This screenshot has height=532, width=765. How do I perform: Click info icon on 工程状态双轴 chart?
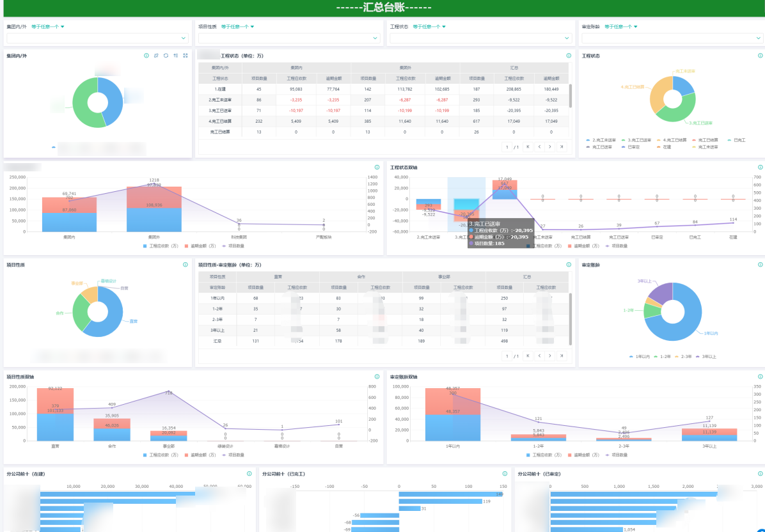coord(760,168)
